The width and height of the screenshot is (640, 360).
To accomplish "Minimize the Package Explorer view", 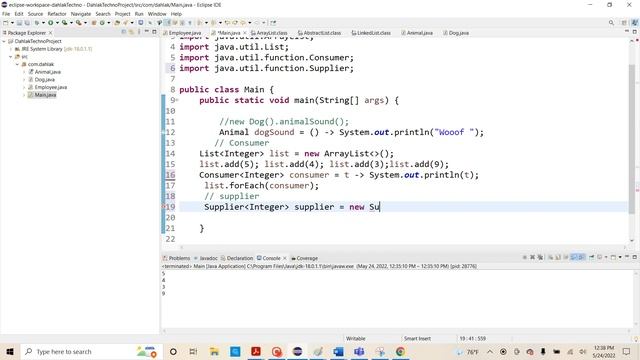I will (x=147, y=32).
